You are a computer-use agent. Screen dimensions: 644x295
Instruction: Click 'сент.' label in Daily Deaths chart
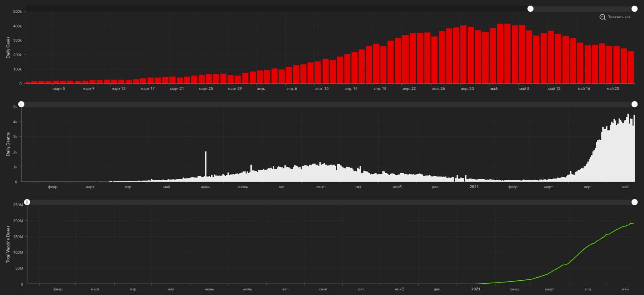pyautogui.click(x=321, y=187)
